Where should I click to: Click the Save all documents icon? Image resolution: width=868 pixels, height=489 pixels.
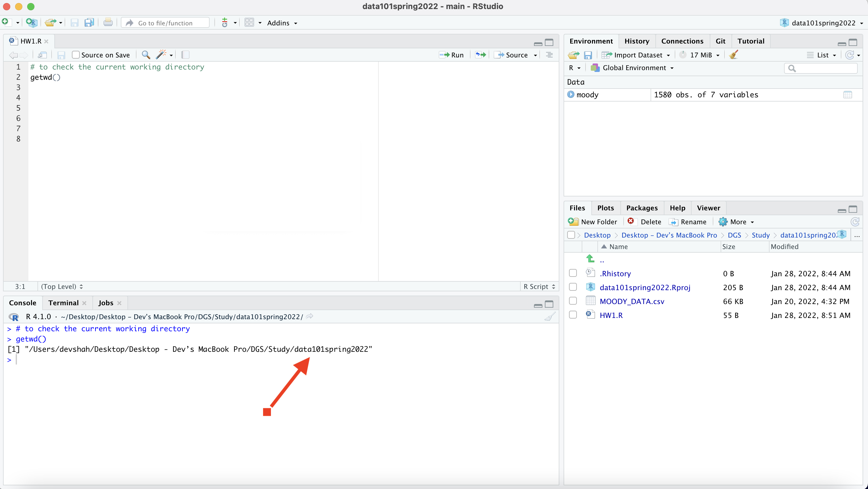coord(89,23)
